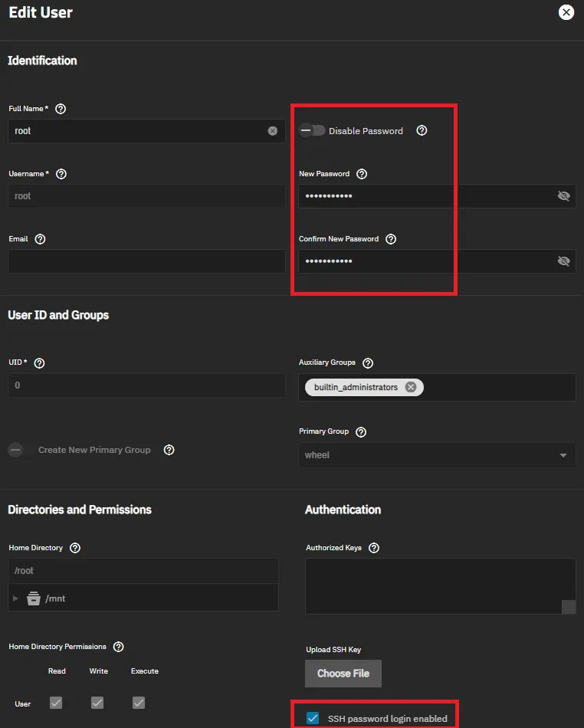Image resolution: width=584 pixels, height=728 pixels.
Task: Remove the builtin_administrators group chip
Action: [411, 387]
